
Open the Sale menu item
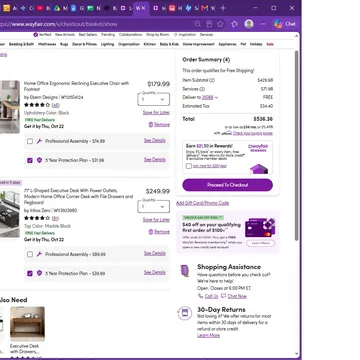270,44
